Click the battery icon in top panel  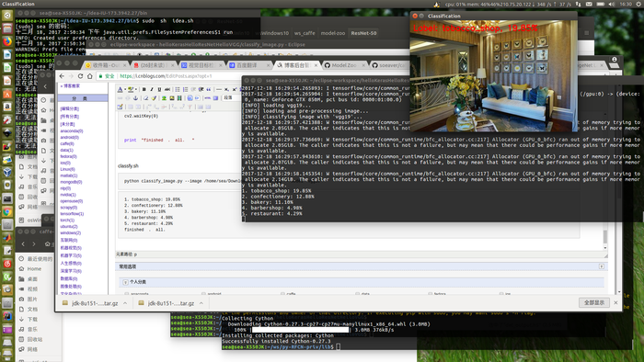601,4
